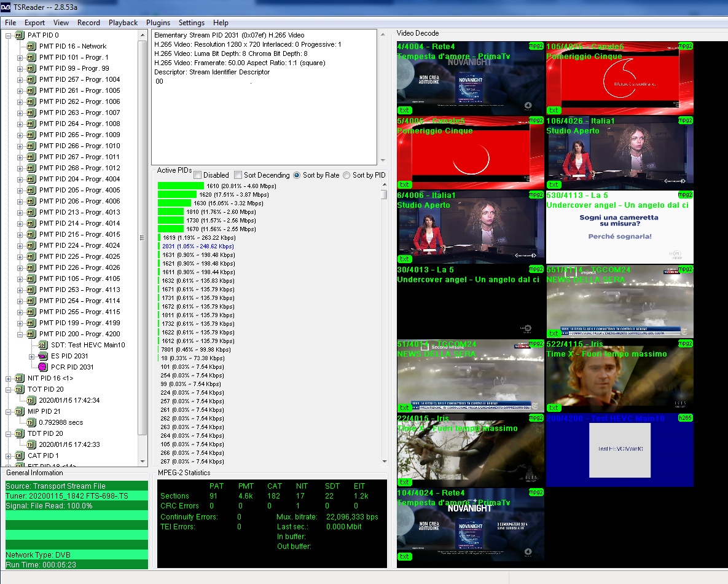Click mpg2 badge on 4/4004 Rete4 thumbnail

point(536,46)
